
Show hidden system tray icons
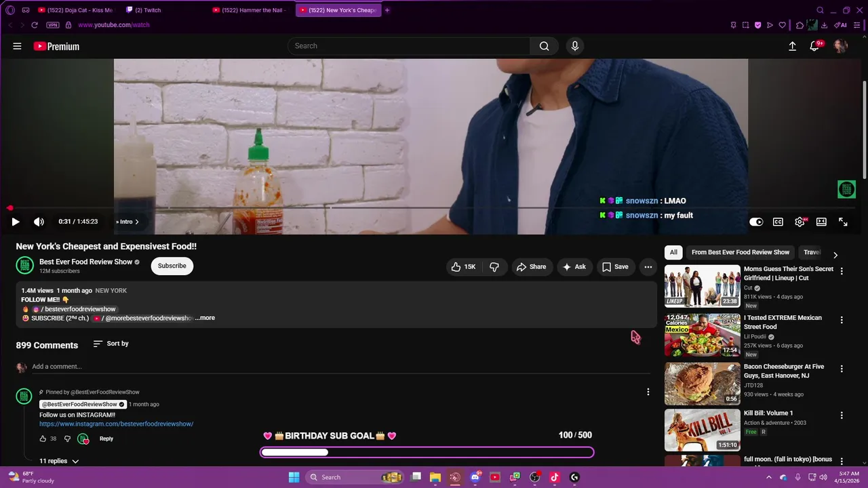768,477
